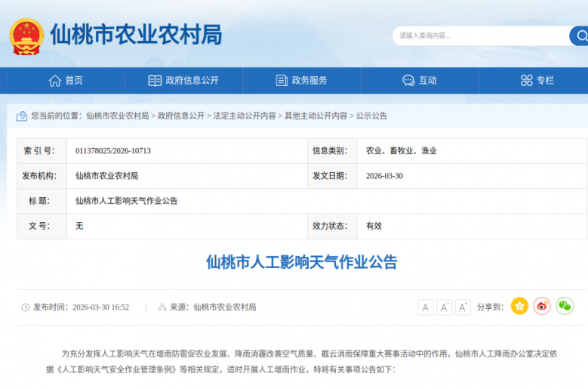
Task: Increase font size with A+ button
Action: click(463, 307)
